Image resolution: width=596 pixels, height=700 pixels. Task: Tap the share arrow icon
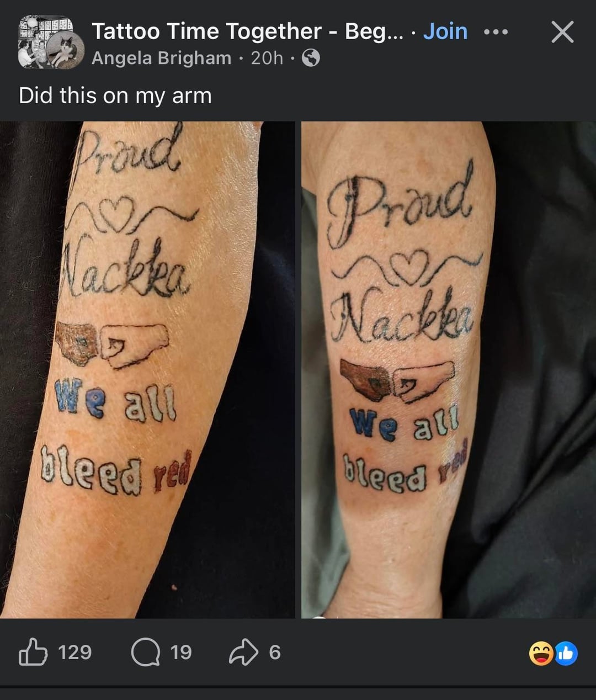[243, 652]
